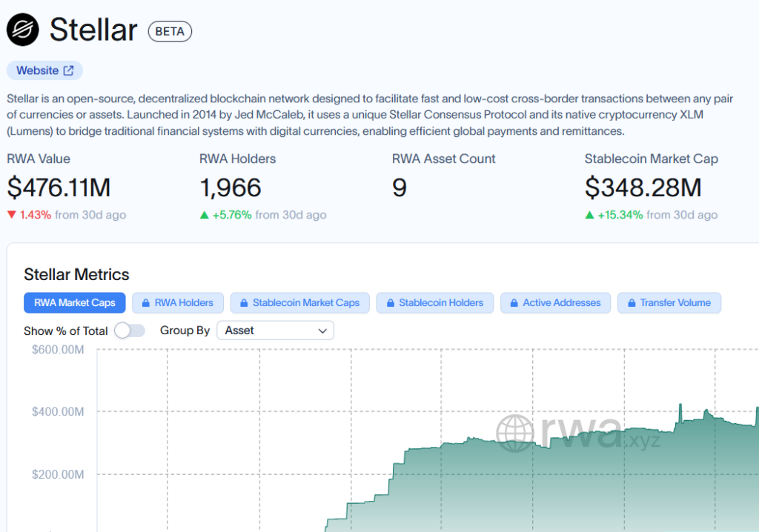
Task: Click the $348.28M Stablecoin Market Cap value
Action: pyautogui.click(x=643, y=187)
